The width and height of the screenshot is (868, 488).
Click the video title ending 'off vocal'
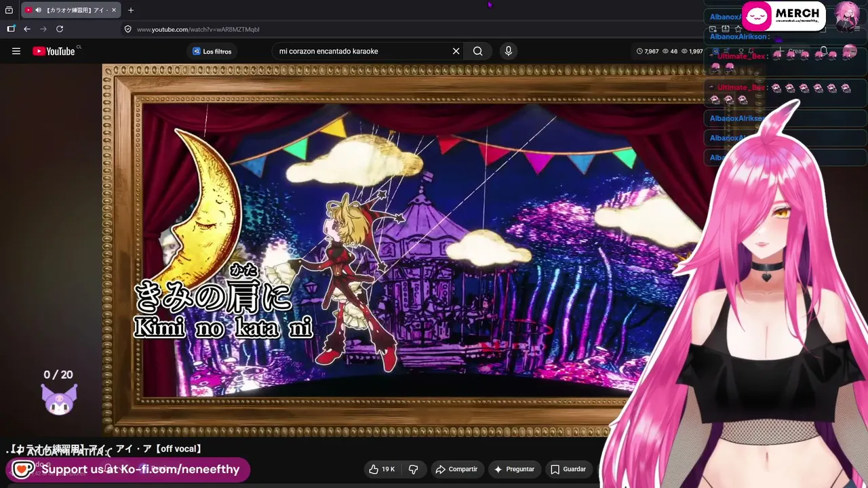105,449
